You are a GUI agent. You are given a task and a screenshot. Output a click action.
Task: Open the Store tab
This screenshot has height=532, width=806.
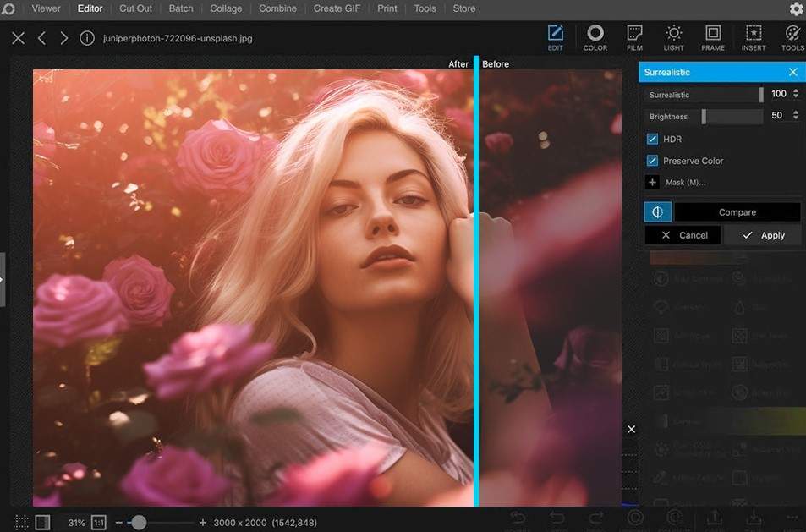463,8
